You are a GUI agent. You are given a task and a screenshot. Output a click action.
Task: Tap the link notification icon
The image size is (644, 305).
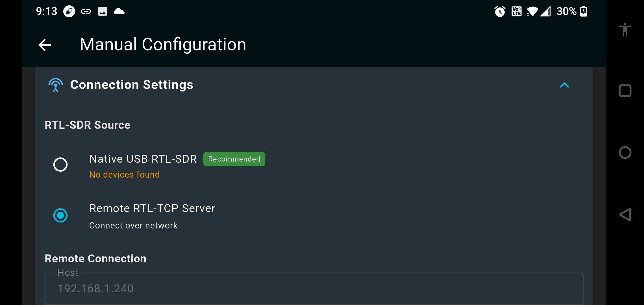(x=86, y=12)
